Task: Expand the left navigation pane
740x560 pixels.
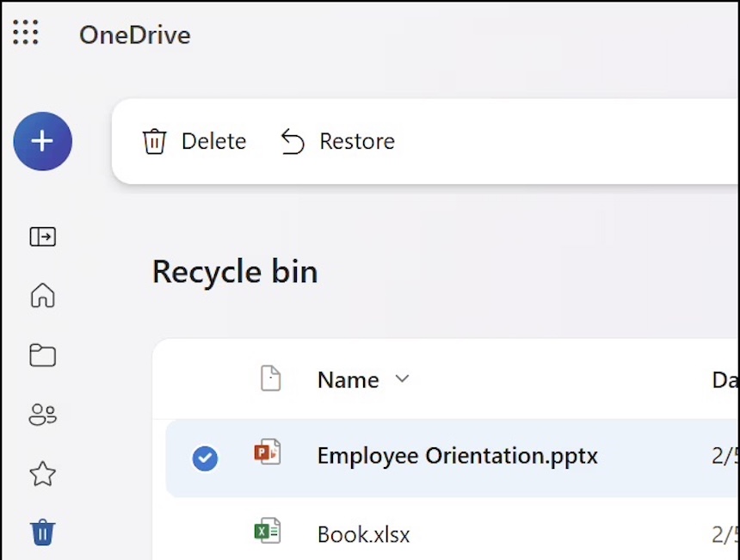Action: click(x=42, y=237)
